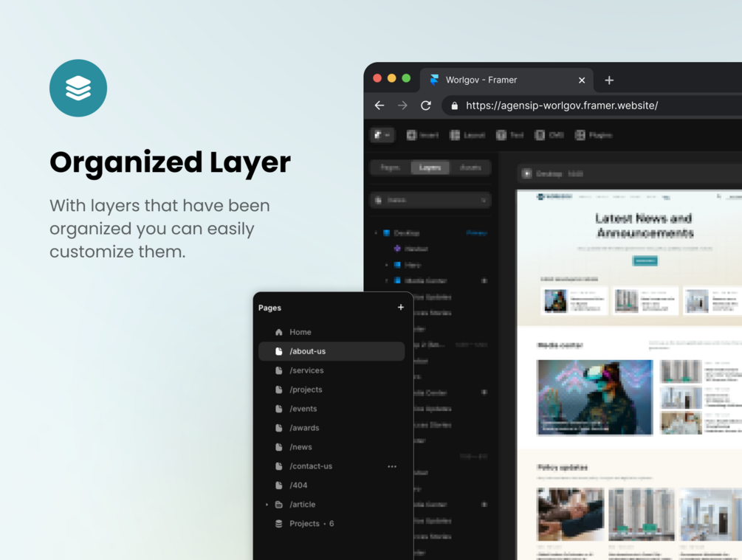This screenshot has width=742, height=560.
Task: Expand the Hero layer
Action: click(387, 265)
